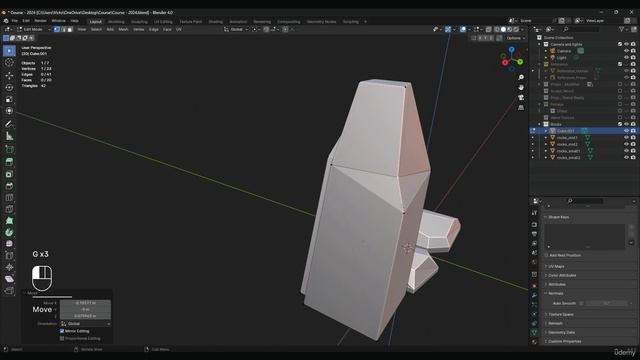Toggle Proportional Editing checkbox in Move panel
Image resolution: width=640 pixels, height=360 pixels.
[62, 338]
